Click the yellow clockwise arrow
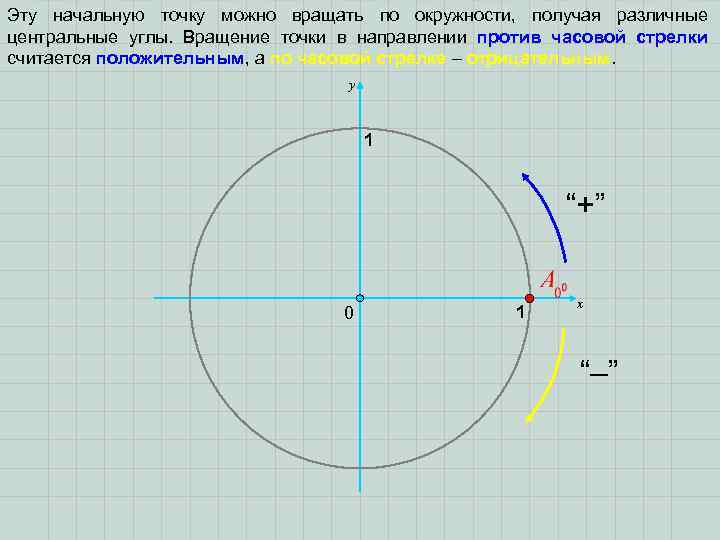 pyautogui.click(x=546, y=375)
